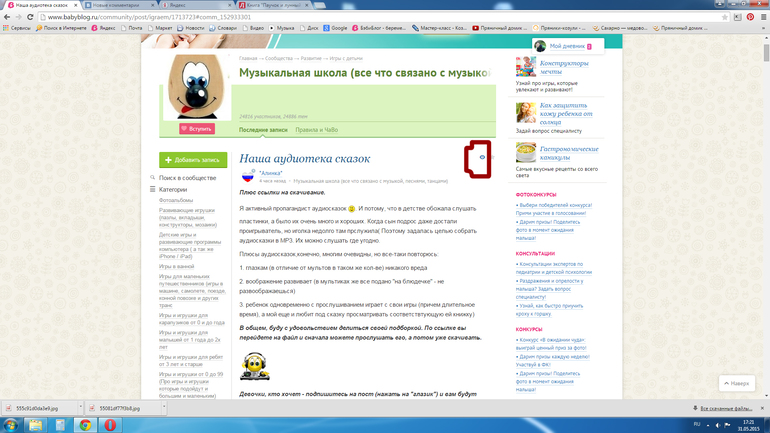The width and height of the screenshot is (770, 433).
Task: Click the RU language indicator
Action: pos(696,424)
